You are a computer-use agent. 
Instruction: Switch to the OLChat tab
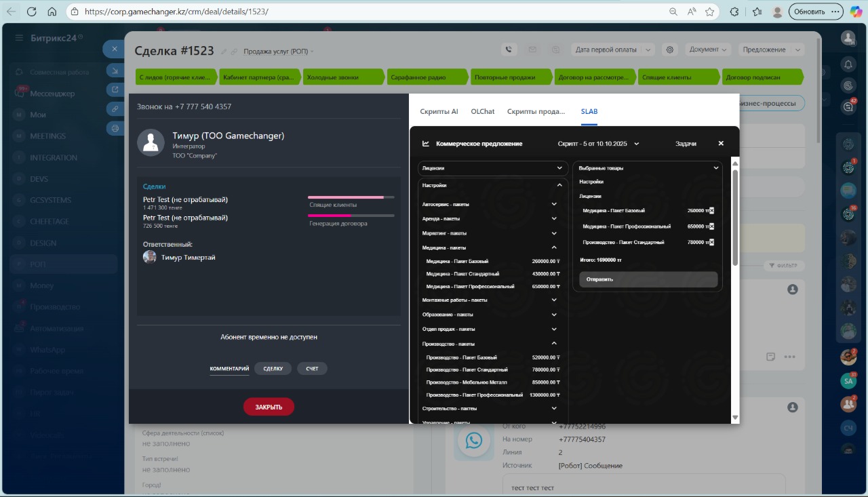click(x=483, y=112)
